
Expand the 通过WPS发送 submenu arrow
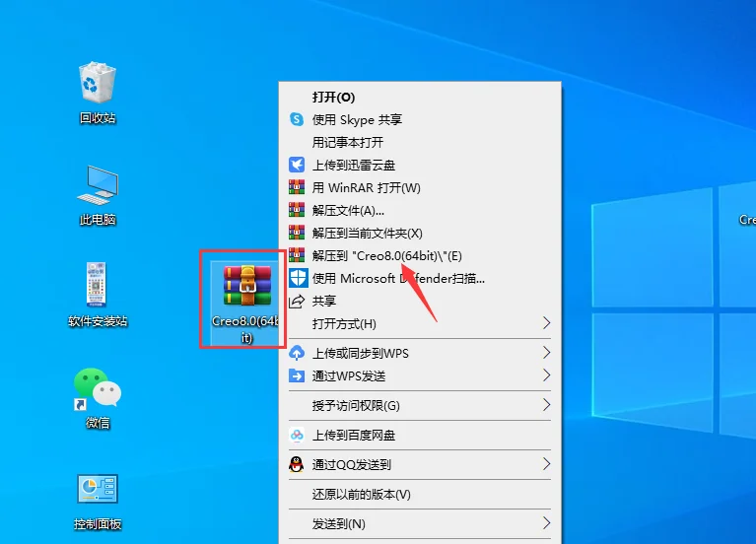(x=546, y=375)
